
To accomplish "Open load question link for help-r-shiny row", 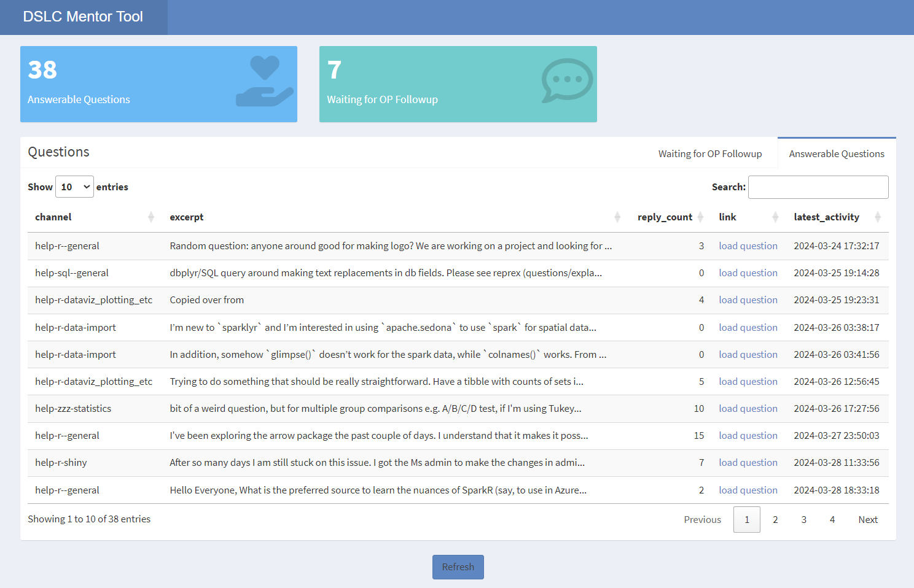I will pos(748,463).
